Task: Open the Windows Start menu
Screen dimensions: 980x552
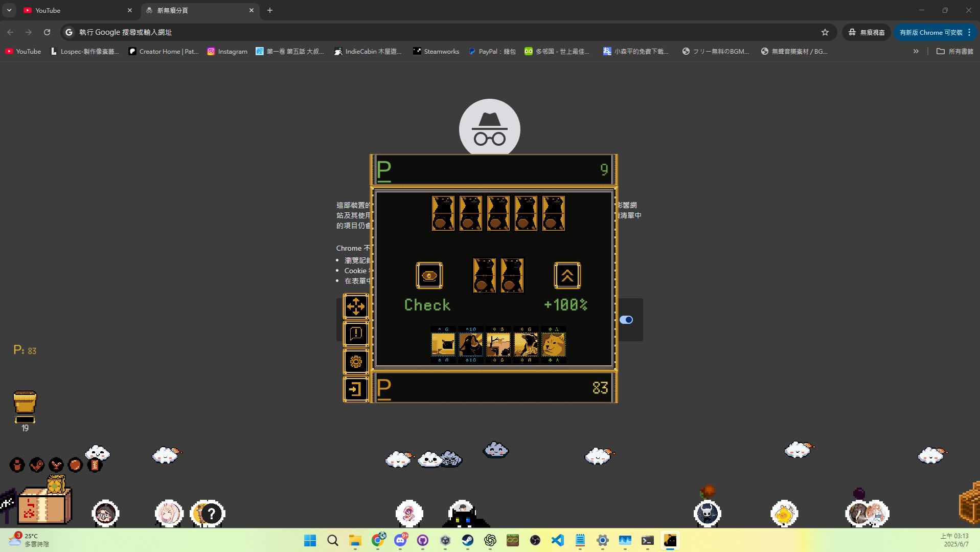Action: tap(310, 540)
